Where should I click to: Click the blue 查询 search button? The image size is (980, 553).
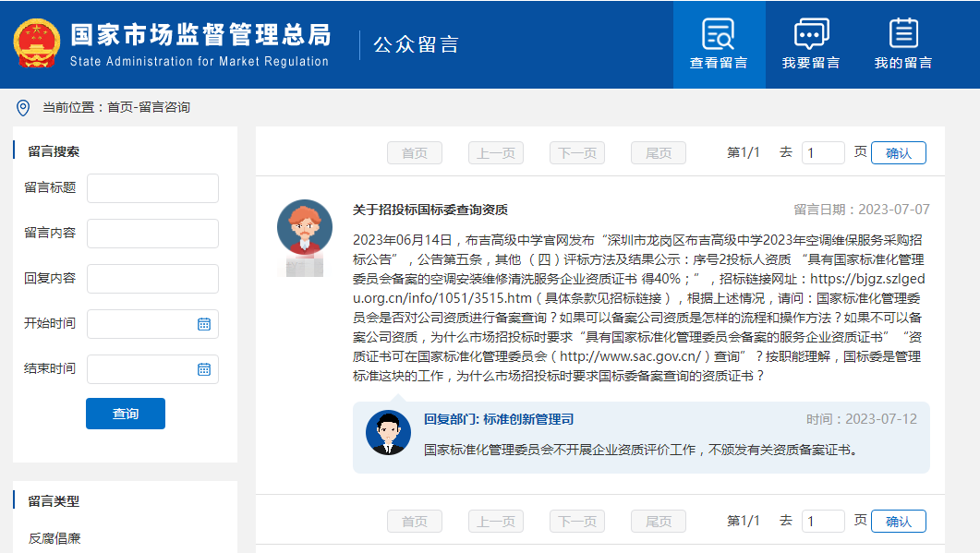(x=126, y=414)
